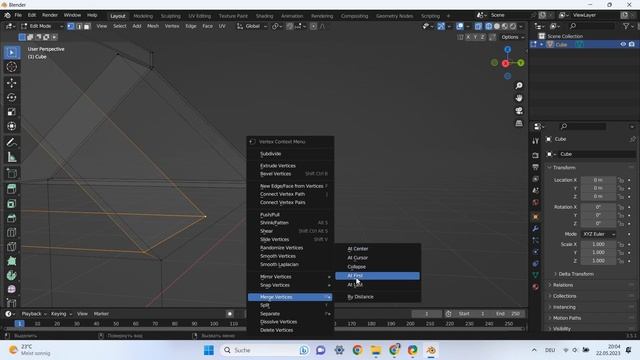
Task: Select the Spin tool
Action: (11, 275)
